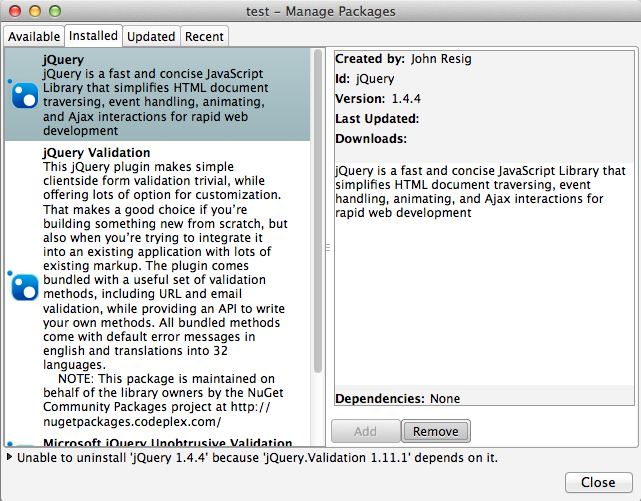Switch to the Available tab
Image resolution: width=641 pixels, height=501 pixels.
(34, 37)
